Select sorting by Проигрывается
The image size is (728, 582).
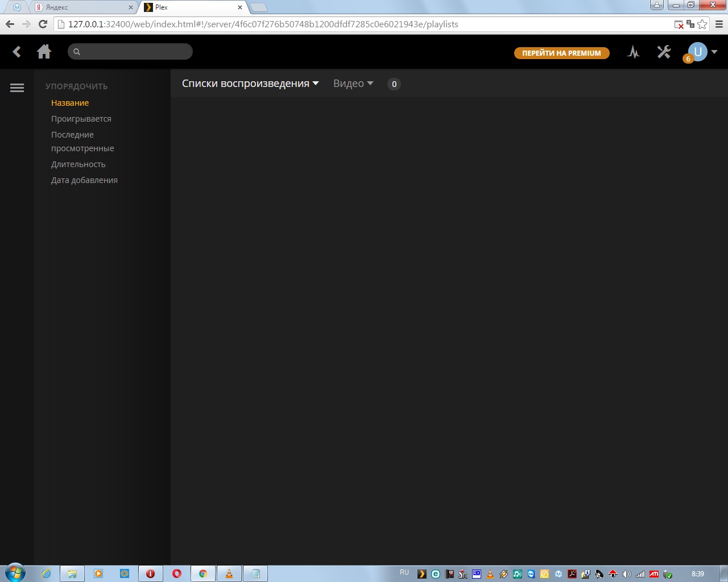point(81,118)
